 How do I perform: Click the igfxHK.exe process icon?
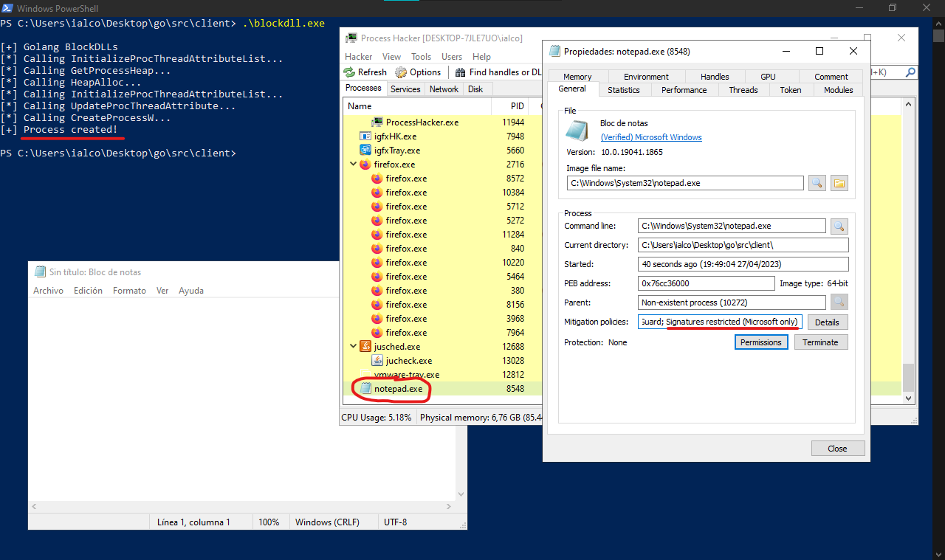click(365, 136)
